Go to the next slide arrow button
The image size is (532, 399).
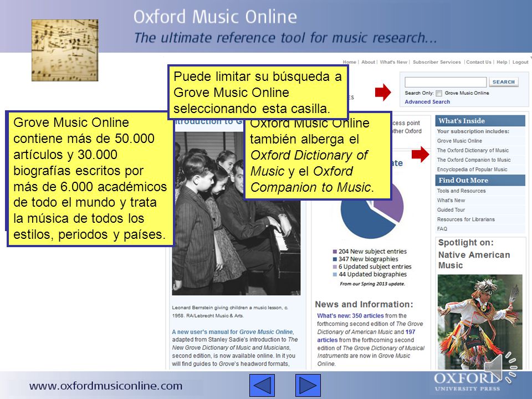(x=308, y=385)
